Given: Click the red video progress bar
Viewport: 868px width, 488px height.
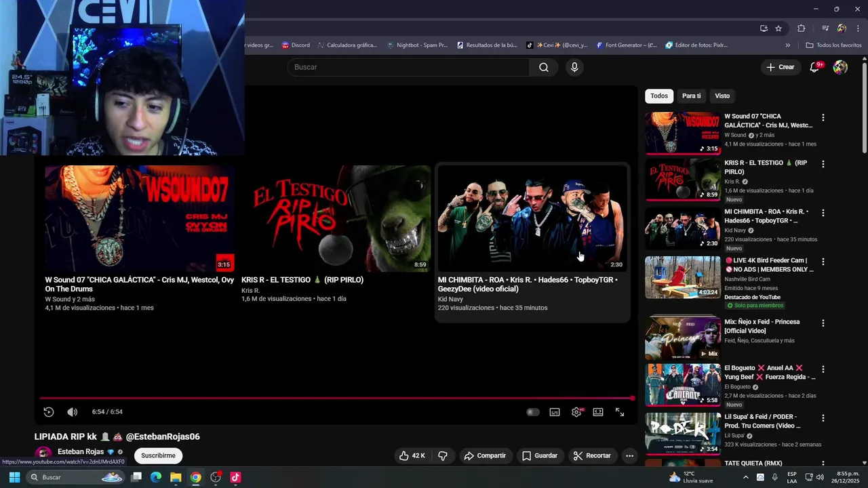Looking at the screenshot, I should (336, 399).
